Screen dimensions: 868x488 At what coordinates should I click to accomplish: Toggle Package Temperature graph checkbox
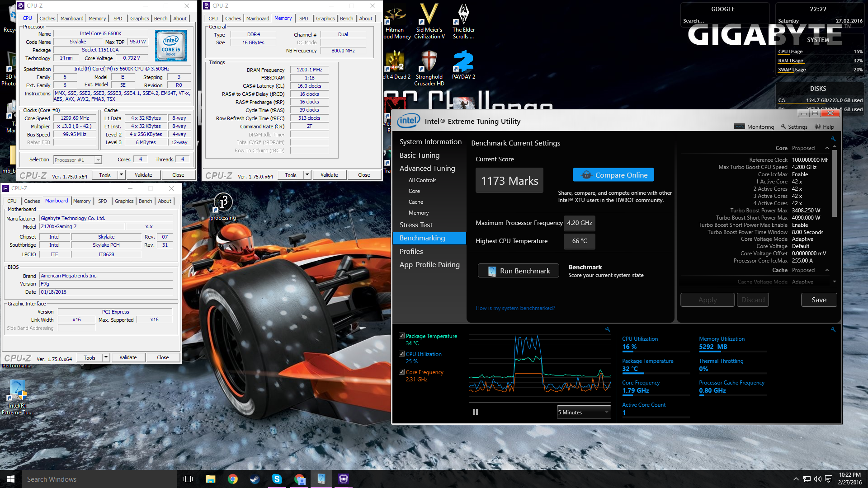pyautogui.click(x=401, y=336)
